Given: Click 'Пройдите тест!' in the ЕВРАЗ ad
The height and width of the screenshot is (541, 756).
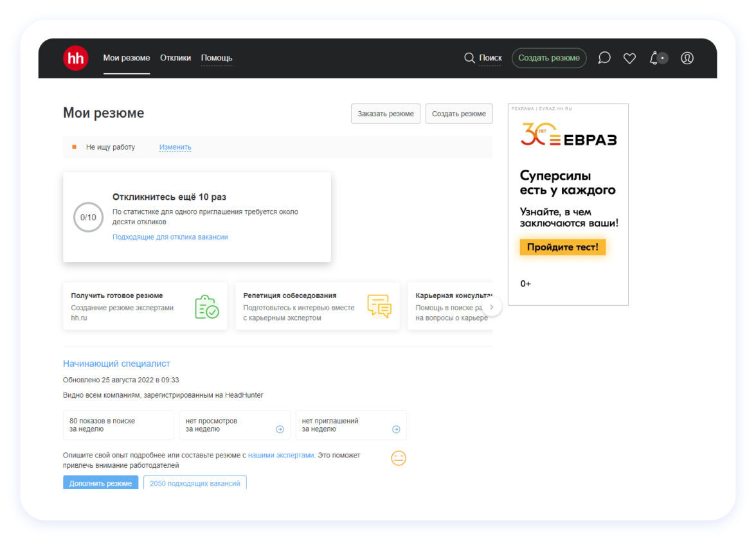Looking at the screenshot, I should [562, 247].
